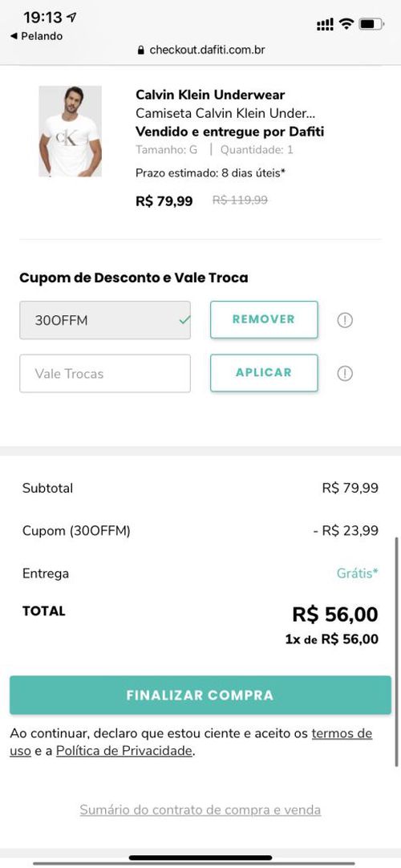This screenshot has height=868, width=401.
Task: Tap the padlock icon in address bar
Action: point(141,50)
